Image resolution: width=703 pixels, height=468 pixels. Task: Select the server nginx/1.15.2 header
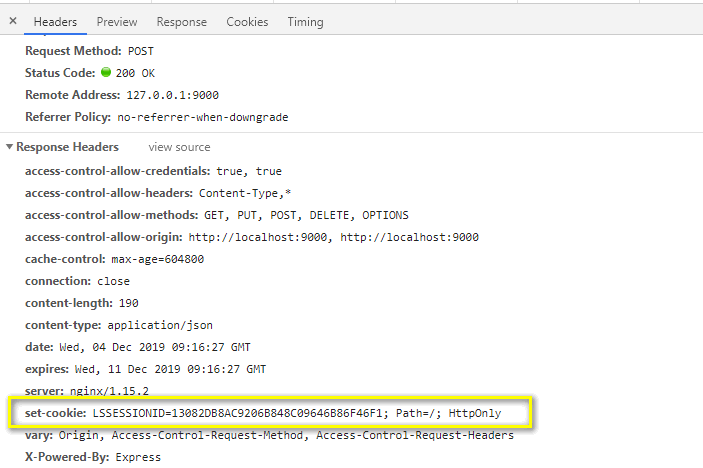click(102, 391)
